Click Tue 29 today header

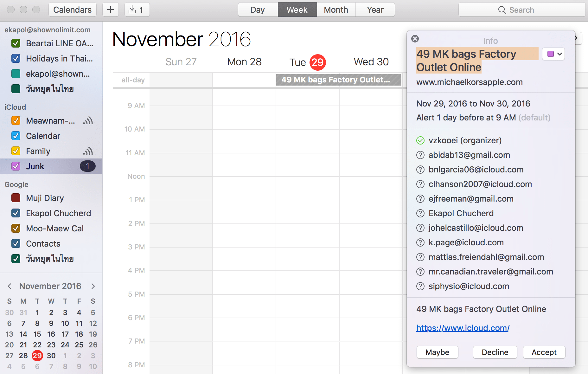[308, 62]
